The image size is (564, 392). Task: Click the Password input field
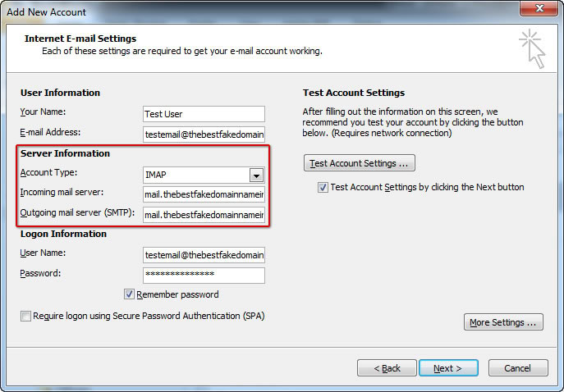(204, 276)
